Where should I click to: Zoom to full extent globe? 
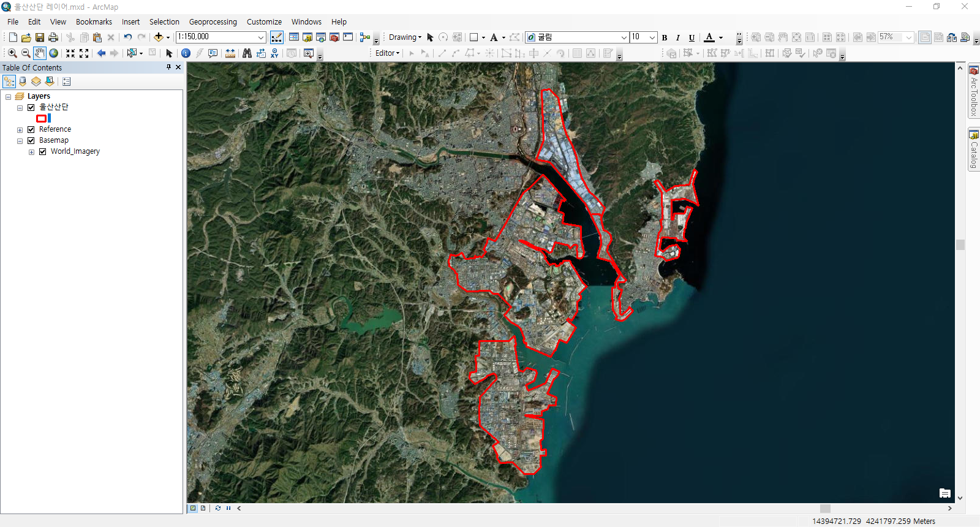click(54, 53)
